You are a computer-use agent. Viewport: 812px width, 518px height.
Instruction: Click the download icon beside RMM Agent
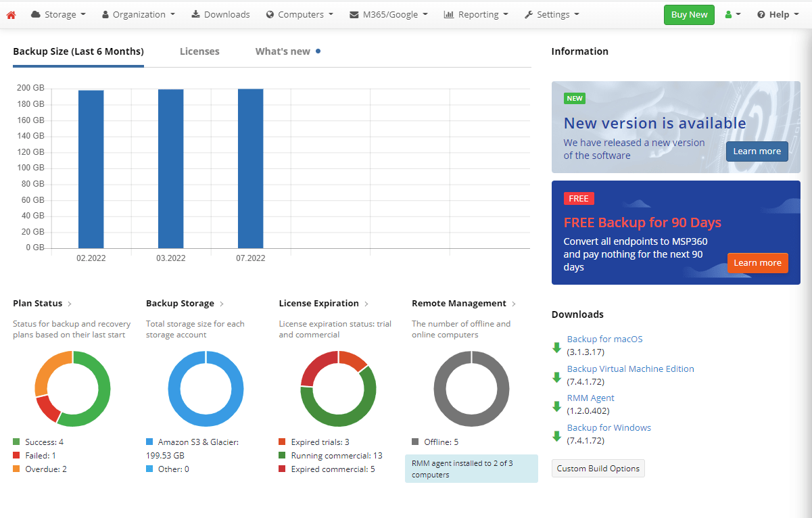pos(556,406)
